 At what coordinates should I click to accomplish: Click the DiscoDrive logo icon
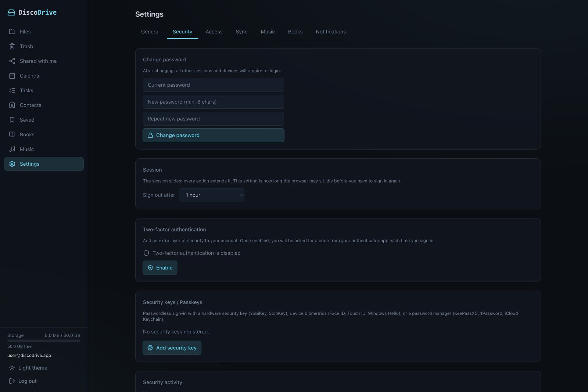click(x=11, y=12)
